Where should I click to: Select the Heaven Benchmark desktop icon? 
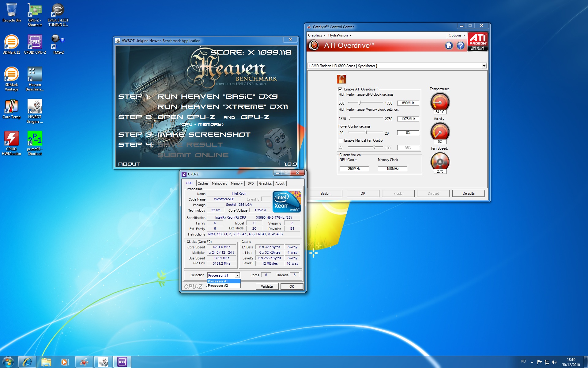(x=35, y=79)
